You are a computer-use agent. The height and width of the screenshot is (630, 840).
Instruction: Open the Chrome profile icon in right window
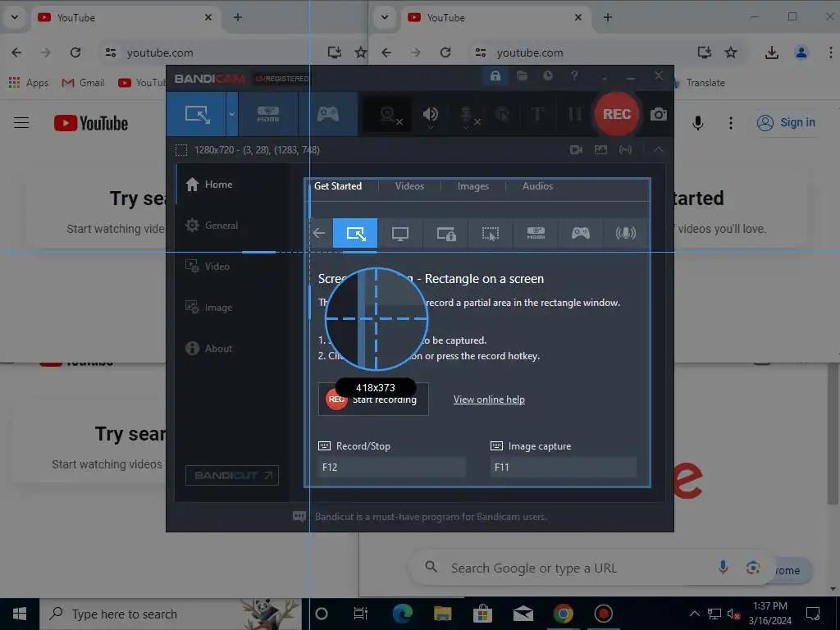[801, 52]
